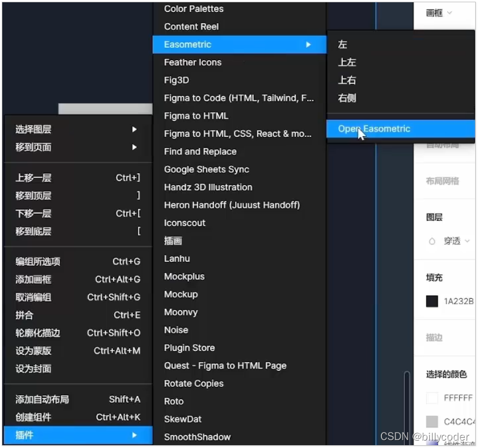Click the layer opacity drop icon
This screenshot has width=478, height=448.
tap(432, 241)
